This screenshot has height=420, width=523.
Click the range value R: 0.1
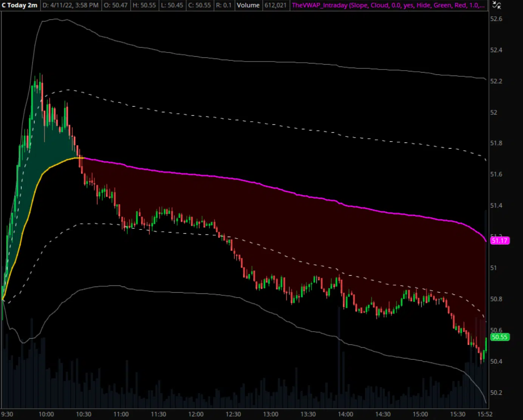224,5
